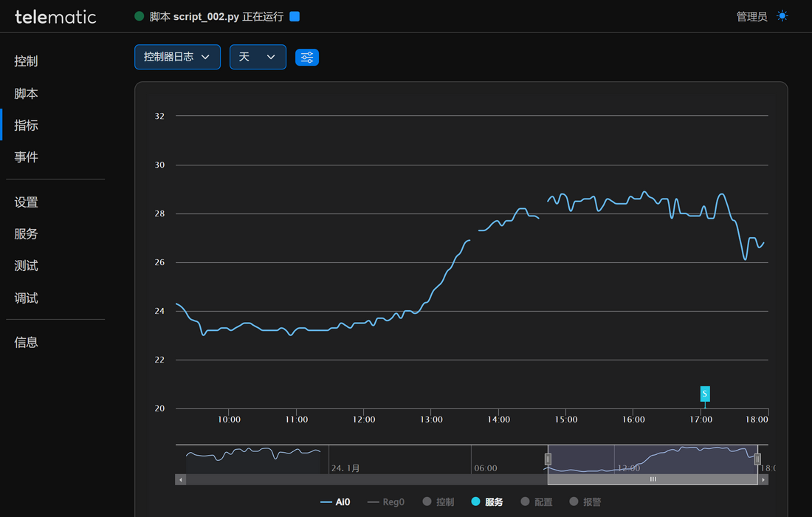Click left arrow on range scrollbar

[181, 480]
